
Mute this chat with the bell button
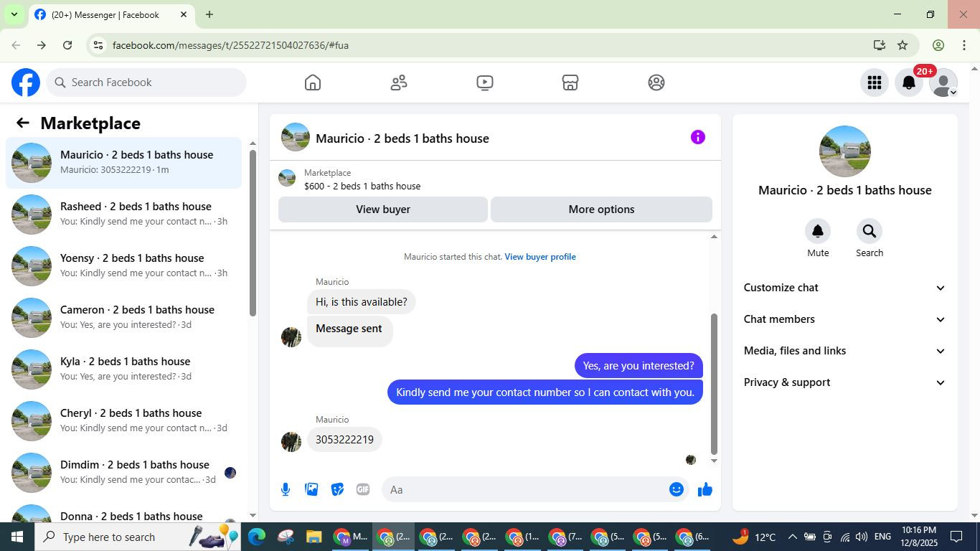[x=818, y=231]
